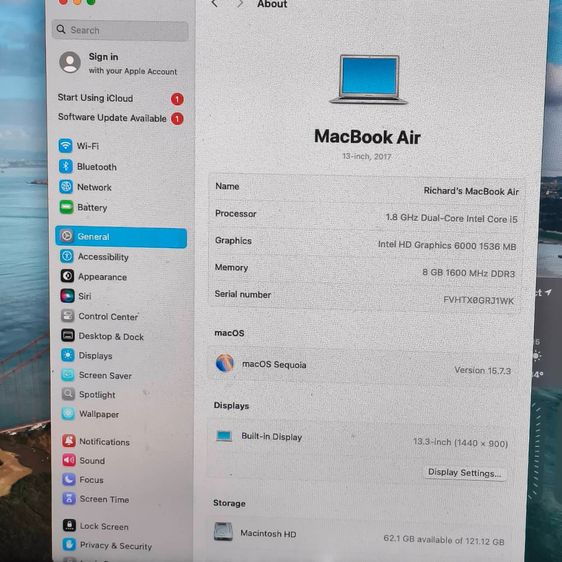Click the 8 GB 1600 MHz DDR3 value
562x562 pixels.
[468, 273]
